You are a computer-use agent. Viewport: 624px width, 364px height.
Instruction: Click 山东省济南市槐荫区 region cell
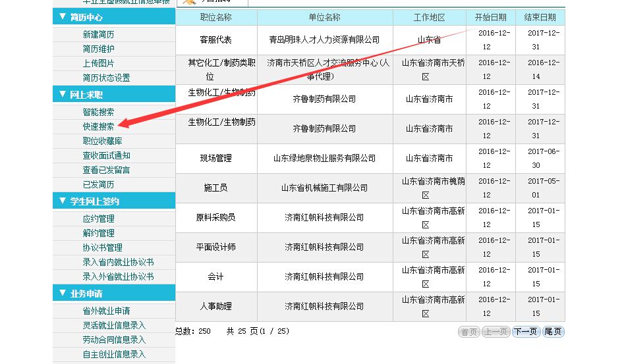(430, 188)
